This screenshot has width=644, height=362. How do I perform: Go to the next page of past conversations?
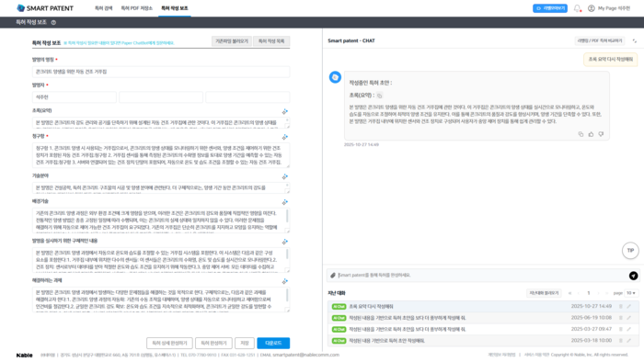[x=598, y=293]
